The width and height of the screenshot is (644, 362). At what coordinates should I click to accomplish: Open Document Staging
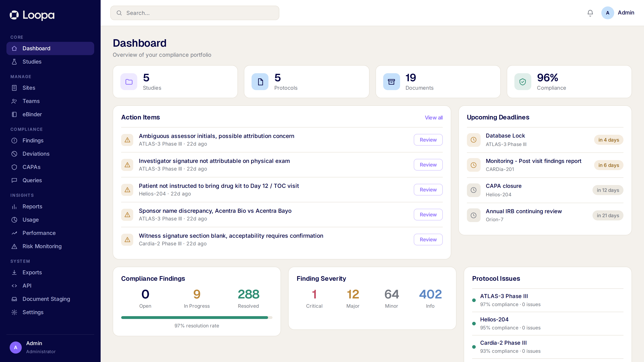(50, 299)
